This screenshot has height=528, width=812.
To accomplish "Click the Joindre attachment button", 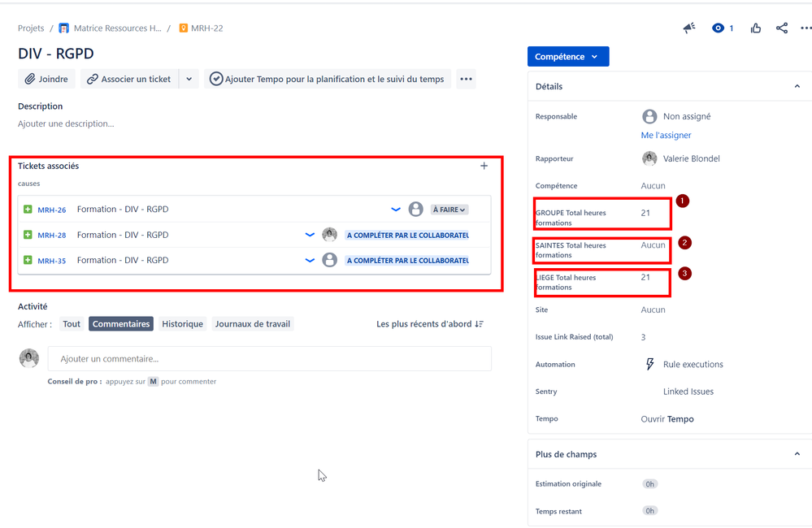I will [46, 79].
